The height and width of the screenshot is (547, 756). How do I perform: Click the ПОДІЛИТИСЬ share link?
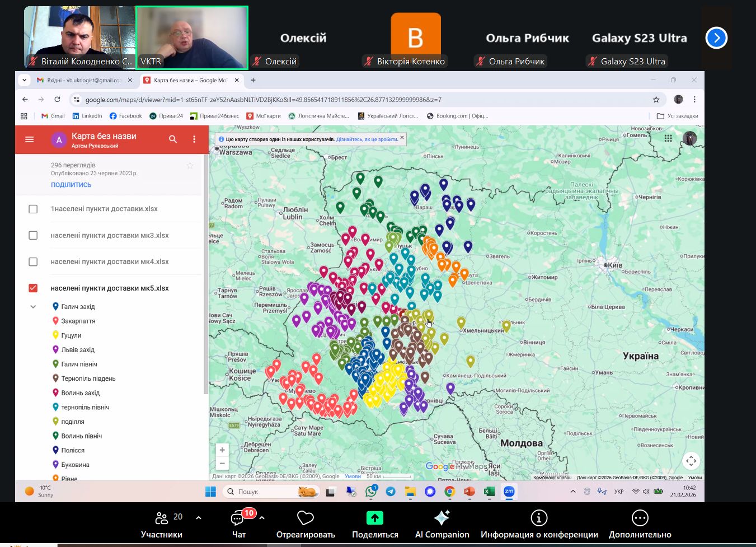coord(71,185)
